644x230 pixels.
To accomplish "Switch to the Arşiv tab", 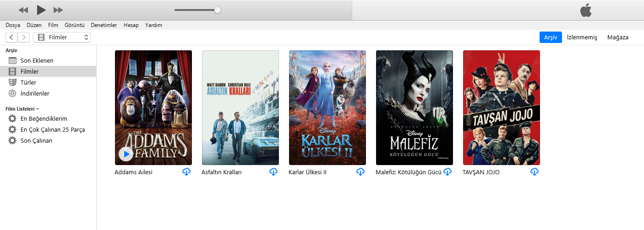I will click(x=551, y=37).
